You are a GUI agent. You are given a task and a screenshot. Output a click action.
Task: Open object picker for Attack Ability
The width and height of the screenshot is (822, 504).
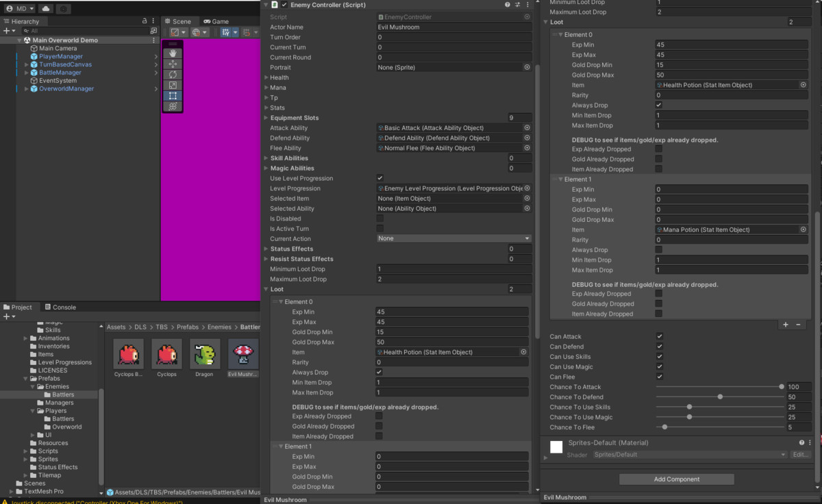pos(527,128)
